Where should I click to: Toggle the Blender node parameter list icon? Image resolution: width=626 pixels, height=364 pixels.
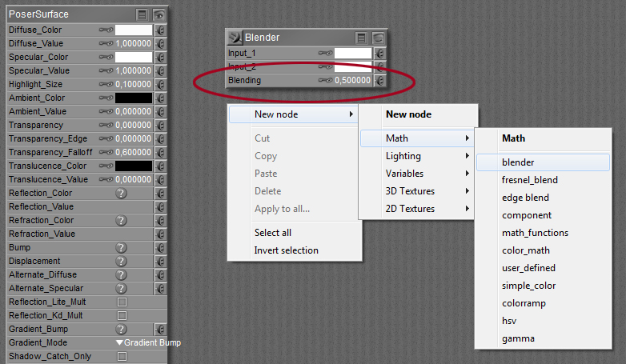click(362, 38)
